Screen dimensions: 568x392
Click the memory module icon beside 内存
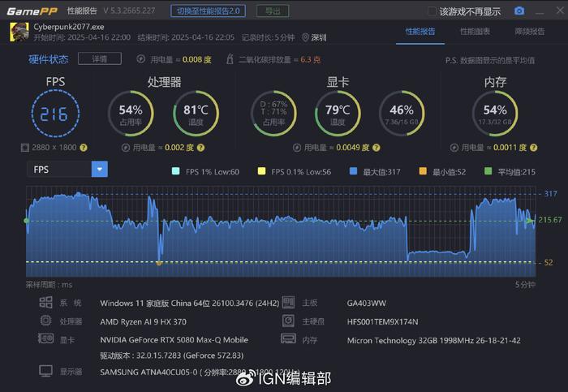pos(288,338)
